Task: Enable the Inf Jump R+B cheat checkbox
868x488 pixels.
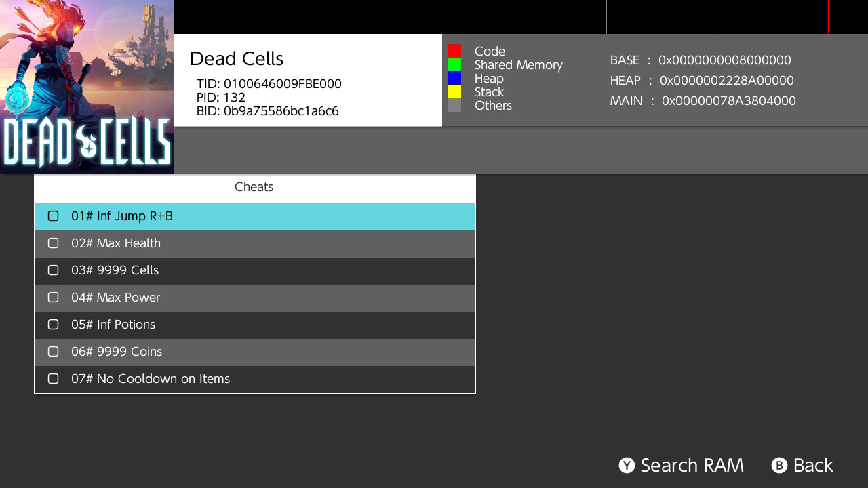Action: [54, 216]
